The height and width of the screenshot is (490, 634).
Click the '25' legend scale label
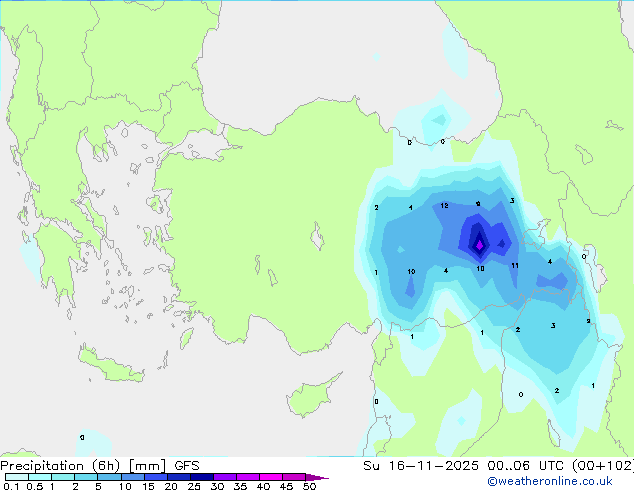[x=194, y=486]
